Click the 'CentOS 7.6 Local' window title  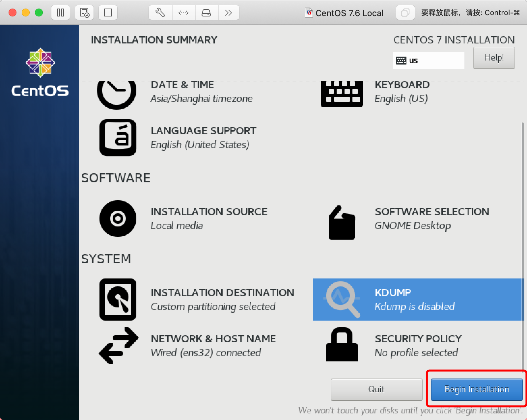pos(349,13)
